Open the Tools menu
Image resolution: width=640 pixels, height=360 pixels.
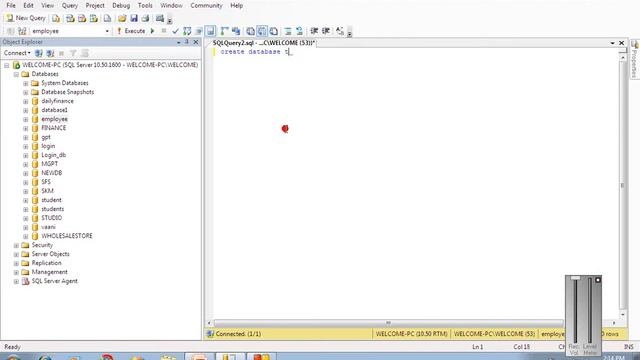pos(145,5)
